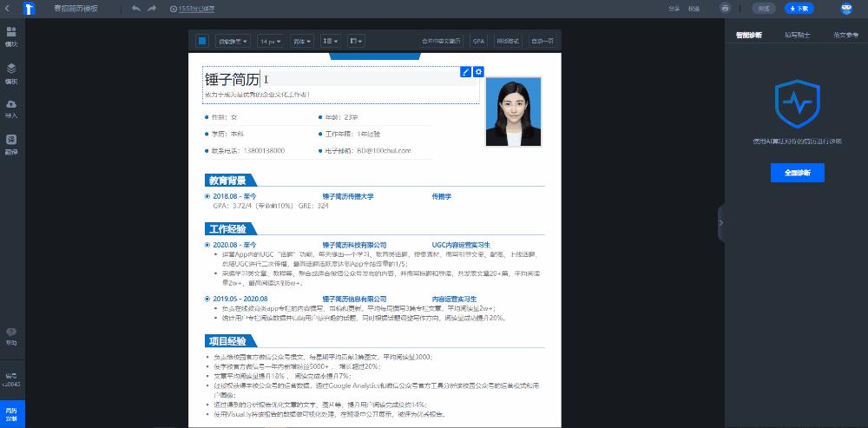Click the gear settings icon beside title
Image resolution: width=868 pixels, height=428 pixels.
[x=478, y=71]
